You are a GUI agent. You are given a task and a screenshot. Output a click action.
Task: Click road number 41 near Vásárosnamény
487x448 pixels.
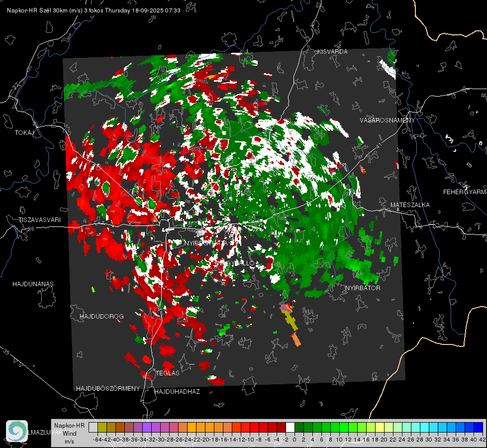[x=378, y=145]
